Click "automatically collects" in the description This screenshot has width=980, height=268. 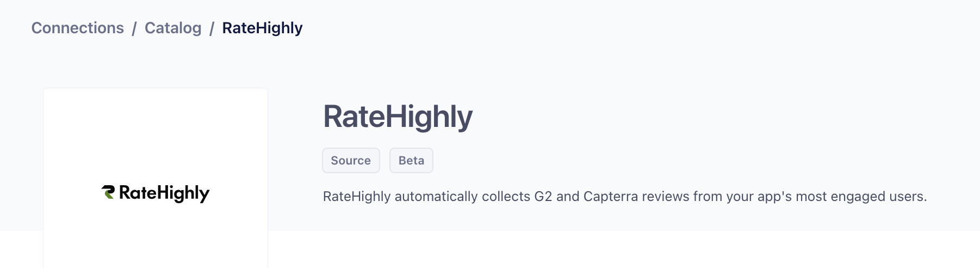pyautogui.click(x=462, y=197)
